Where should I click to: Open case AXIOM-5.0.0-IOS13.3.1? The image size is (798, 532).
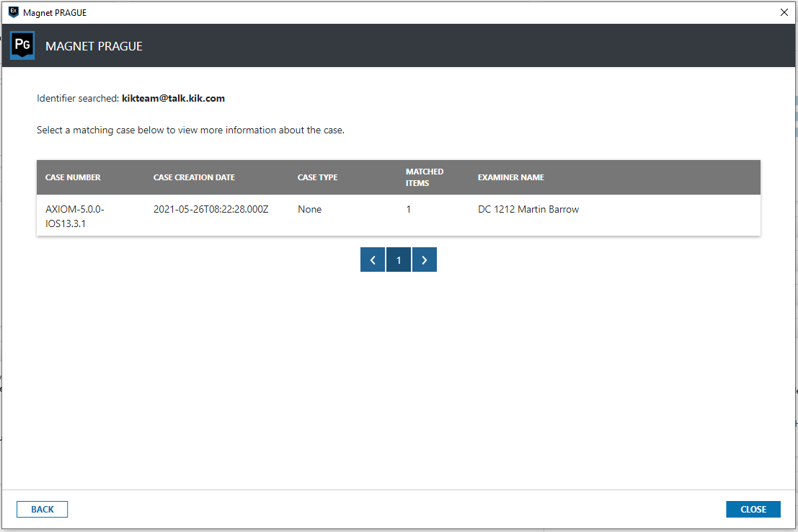click(x=75, y=216)
